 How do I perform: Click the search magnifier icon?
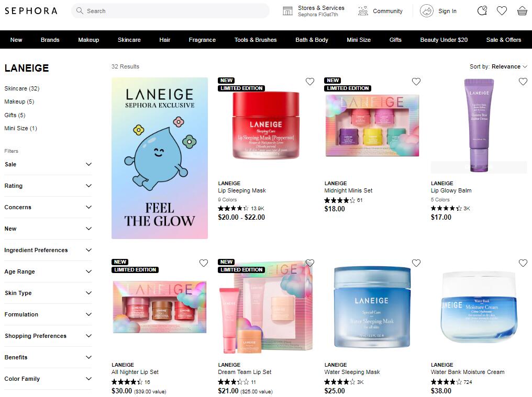point(80,11)
